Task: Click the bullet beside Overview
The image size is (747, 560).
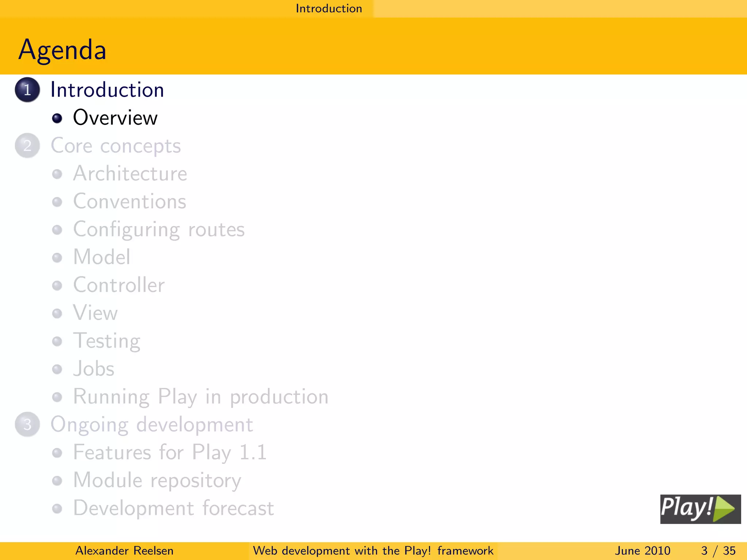Action: click(57, 118)
